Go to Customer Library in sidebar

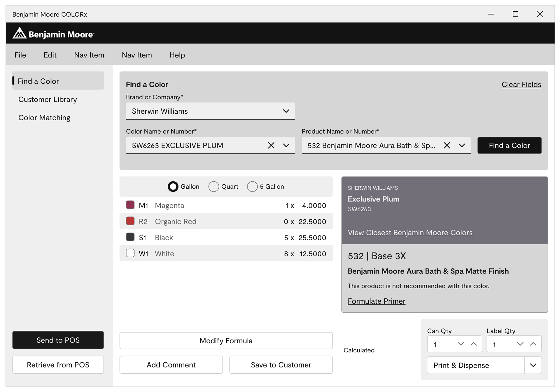click(48, 99)
